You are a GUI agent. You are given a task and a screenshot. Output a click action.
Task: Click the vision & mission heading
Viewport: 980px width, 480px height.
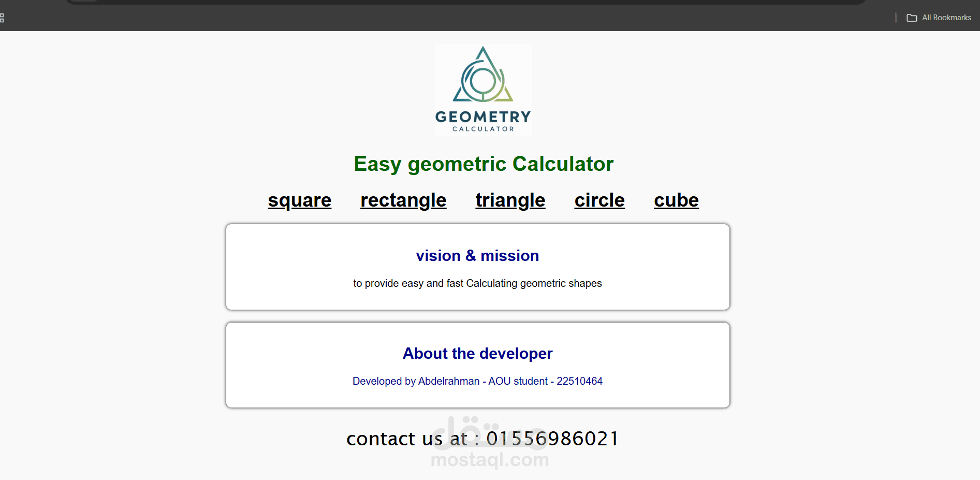[x=477, y=256]
